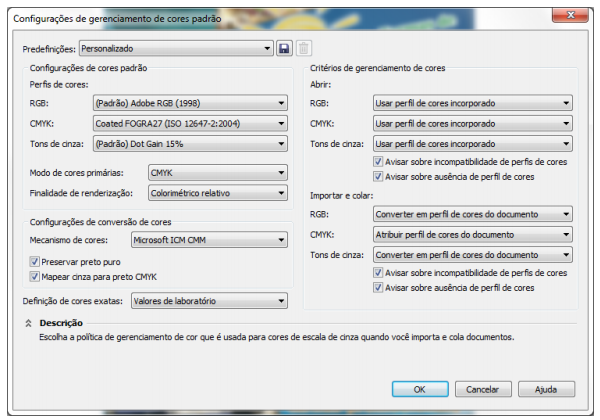Image resolution: width=600 pixels, height=420 pixels.
Task: Click the save preset floppy disk icon
Action: point(284,48)
